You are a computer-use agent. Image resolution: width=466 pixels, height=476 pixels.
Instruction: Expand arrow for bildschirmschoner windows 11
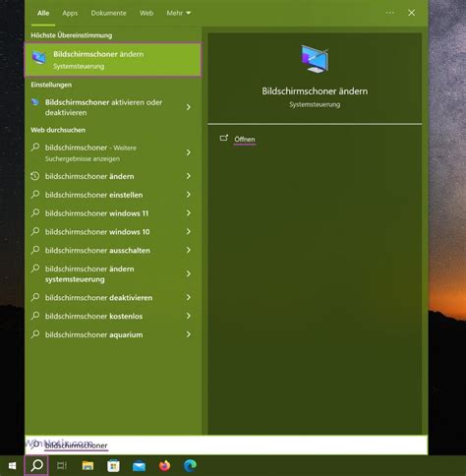tap(189, 213)
